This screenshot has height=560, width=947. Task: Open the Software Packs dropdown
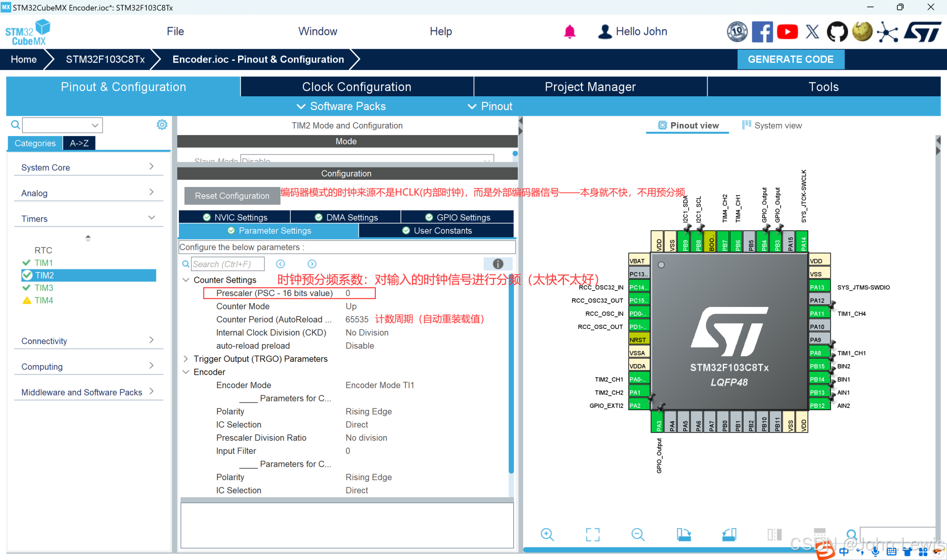tap(341, 106)
